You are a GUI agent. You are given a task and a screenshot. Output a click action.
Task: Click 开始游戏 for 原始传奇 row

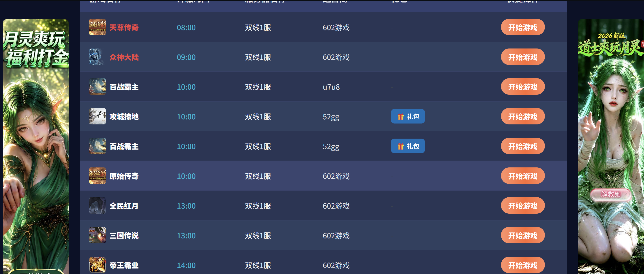coord(522,176)
